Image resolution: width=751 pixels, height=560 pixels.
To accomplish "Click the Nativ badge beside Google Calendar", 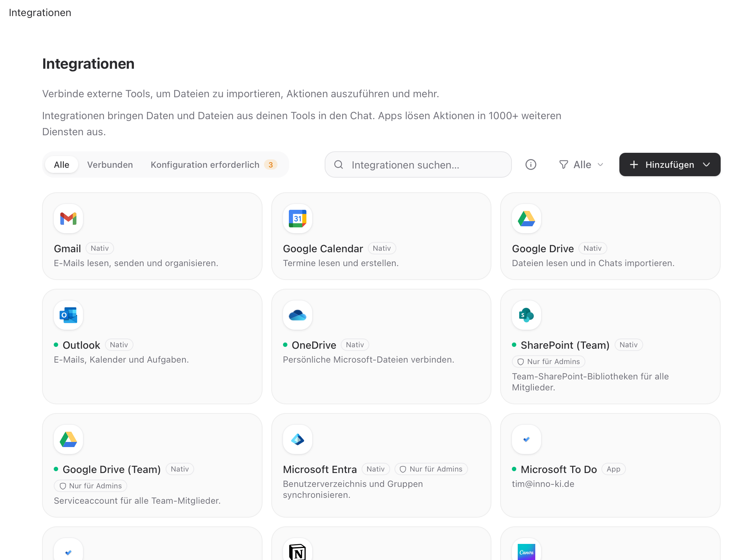I will pyautogui.click(x=382, y=249).
